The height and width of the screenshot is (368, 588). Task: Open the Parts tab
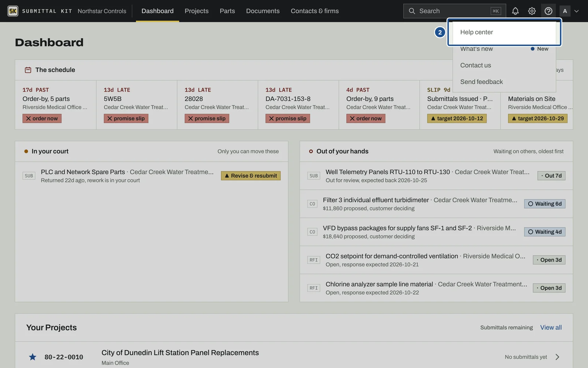pos(227,11)
